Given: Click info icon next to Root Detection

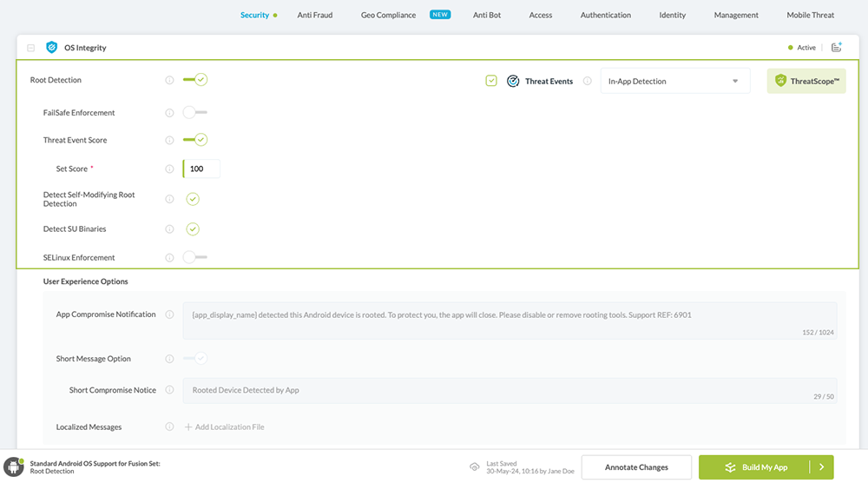Looking at the screenshot, I should pyautogui.click(x=169, y=80).
